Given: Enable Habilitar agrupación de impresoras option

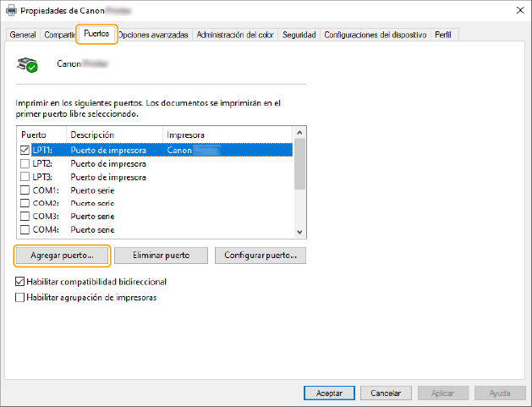Looking at the screenshot, I should pos(20,297).
